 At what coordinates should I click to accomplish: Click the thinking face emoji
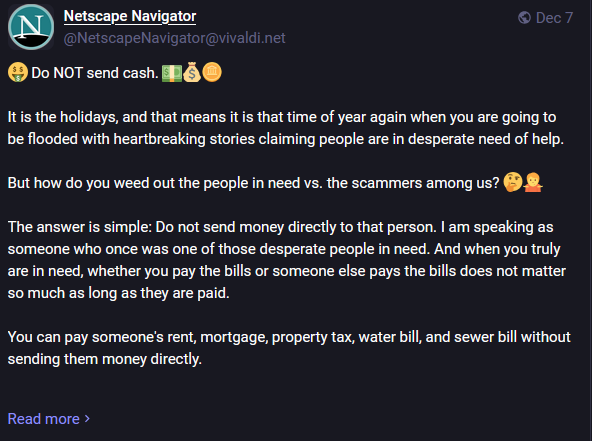point(513,182)
